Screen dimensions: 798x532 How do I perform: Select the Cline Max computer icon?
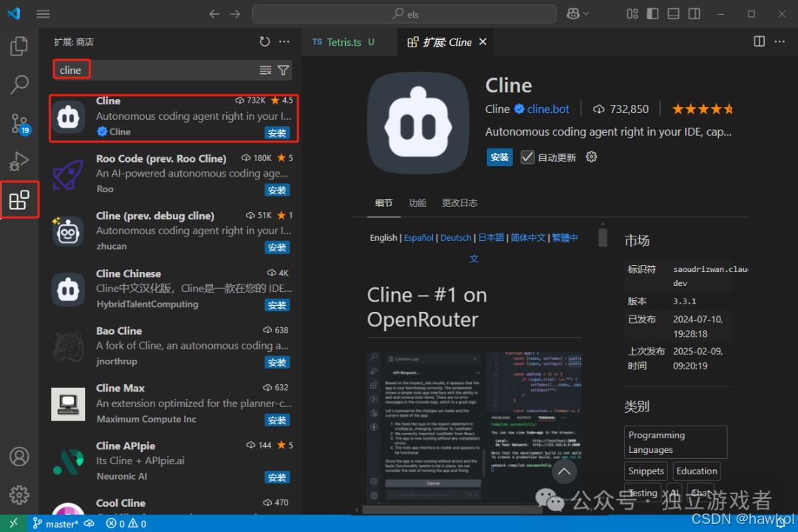(68, 404)
